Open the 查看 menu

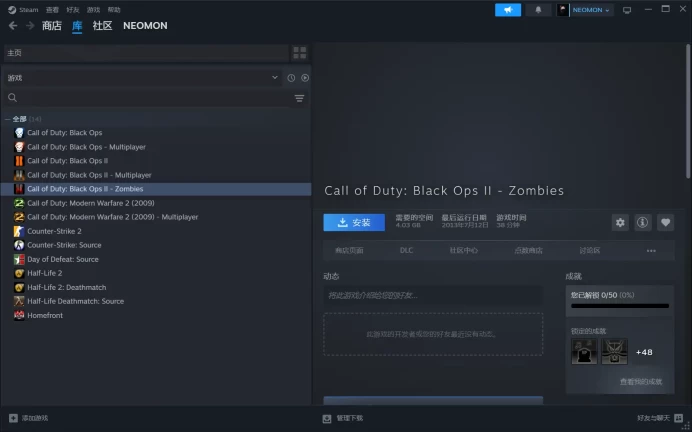point(52,10)
